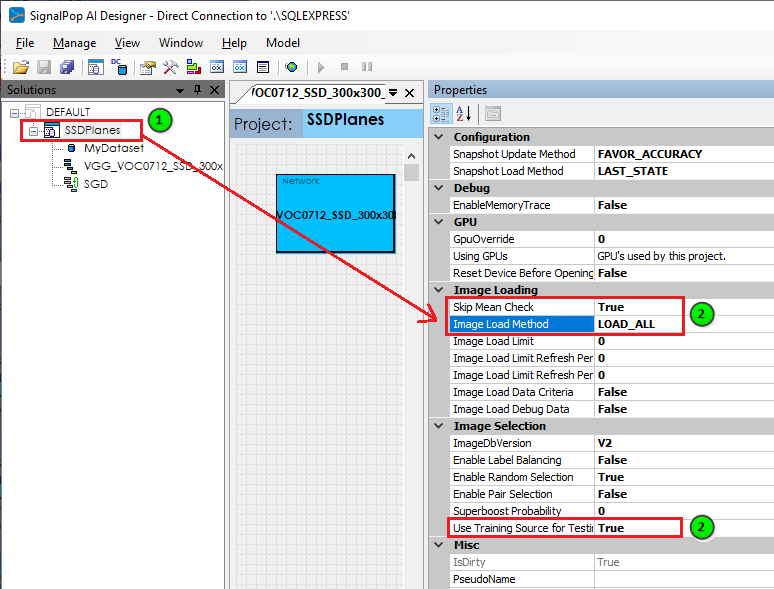This screenshot has width=774, height=589.
Task: Click Use Training Source for Testing value
Action: [684, 528]
